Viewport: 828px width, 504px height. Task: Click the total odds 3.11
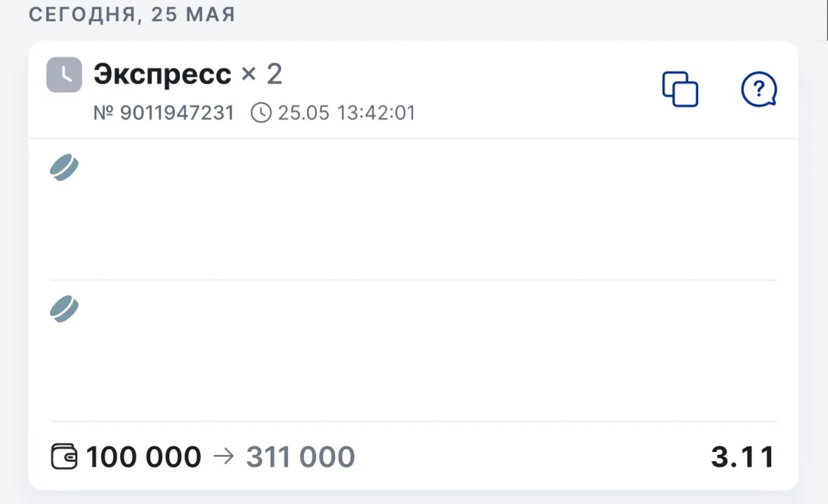(743, 456)
